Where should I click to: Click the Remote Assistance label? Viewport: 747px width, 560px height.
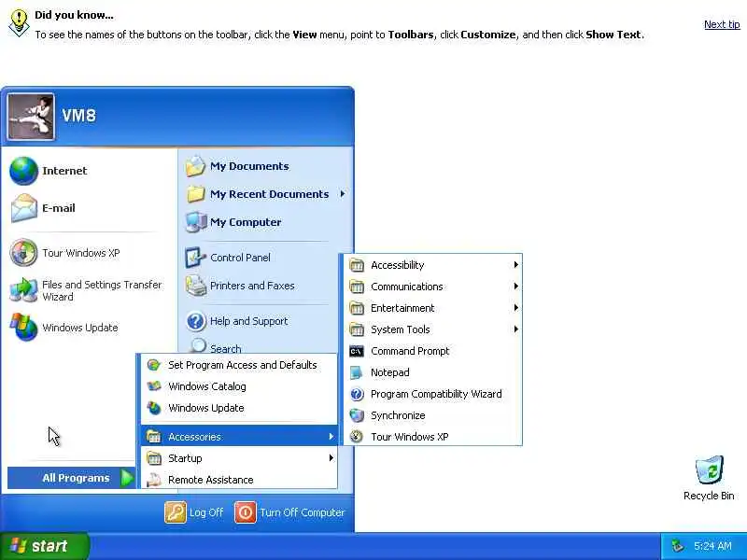click(x=211, y=480)
